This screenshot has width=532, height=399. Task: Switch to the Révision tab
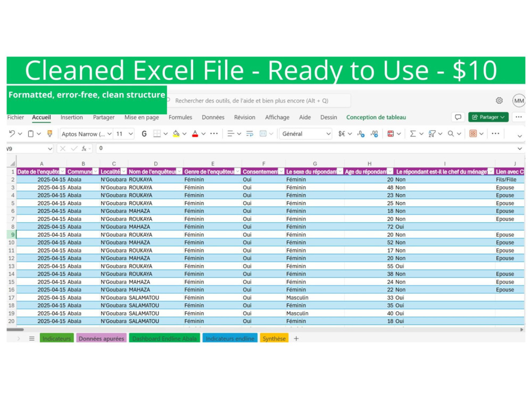coord(245,117)
